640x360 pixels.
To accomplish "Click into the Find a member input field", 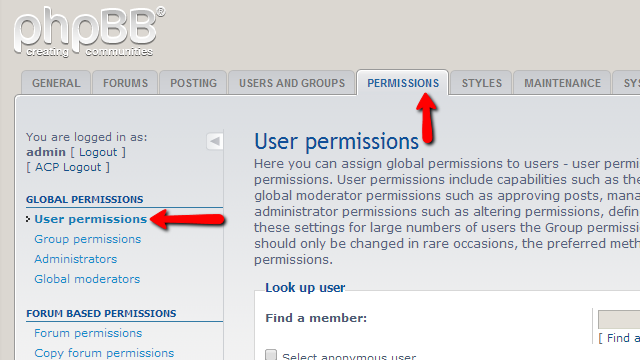I will point(619,319).
